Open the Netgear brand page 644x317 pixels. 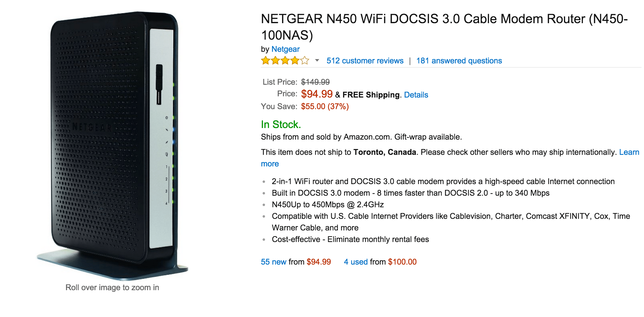pos(285,49)
